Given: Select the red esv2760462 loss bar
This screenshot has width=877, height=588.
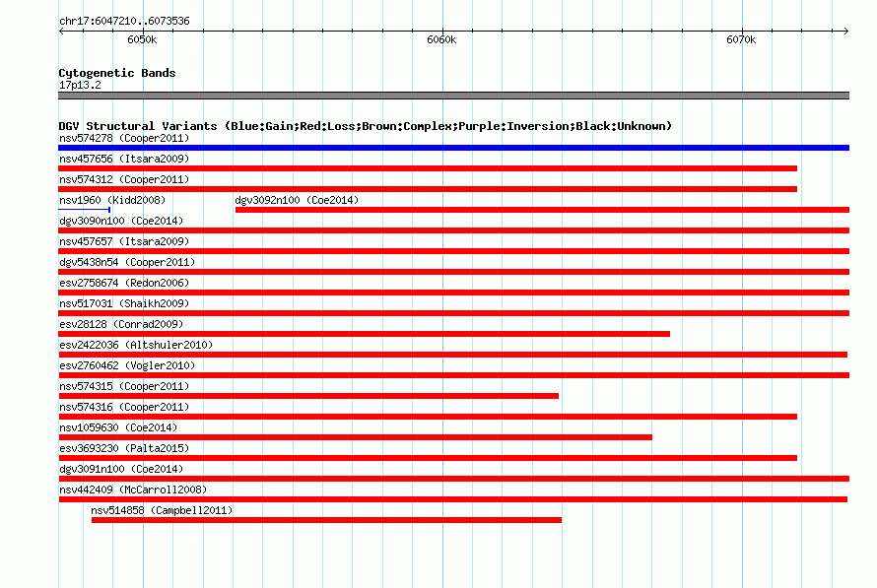Looking at the screenshot, I should point(453,375).
